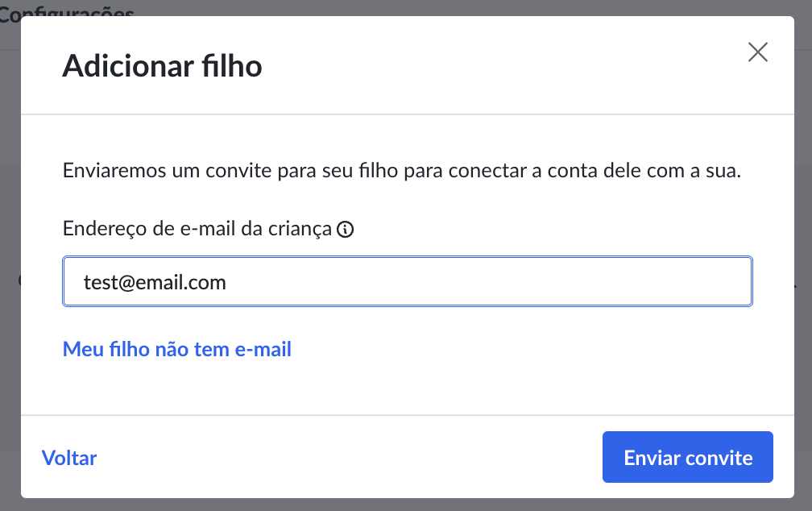Image resolution: width=812 pixels, height=511 pixels.
Task: Click the 'Endereço de e-mail da criança' label
Action: 197,229
